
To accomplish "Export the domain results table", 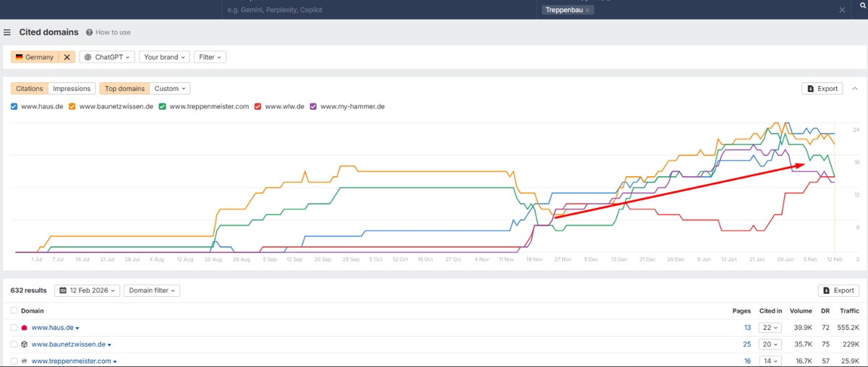I will (x=838, y=290).
